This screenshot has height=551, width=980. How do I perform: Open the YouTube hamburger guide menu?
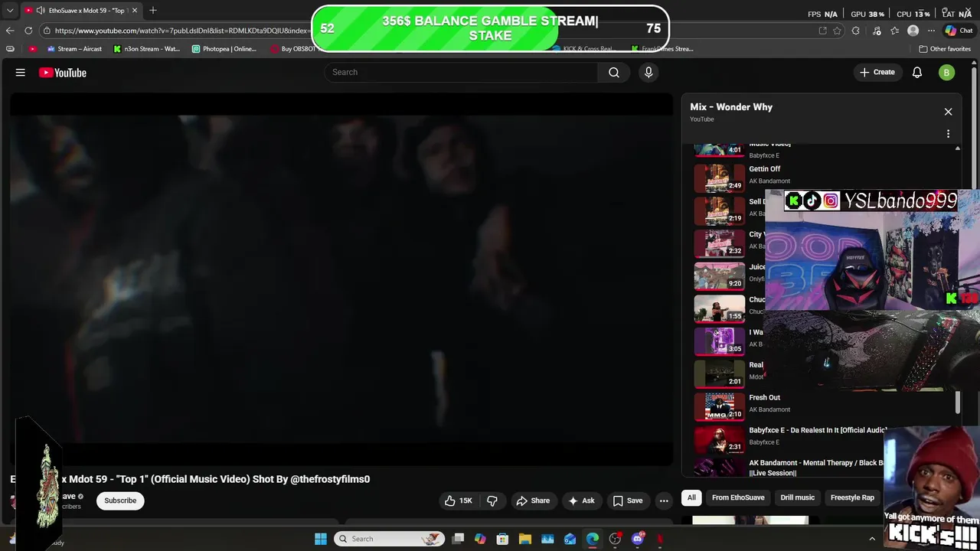[21, 73]
